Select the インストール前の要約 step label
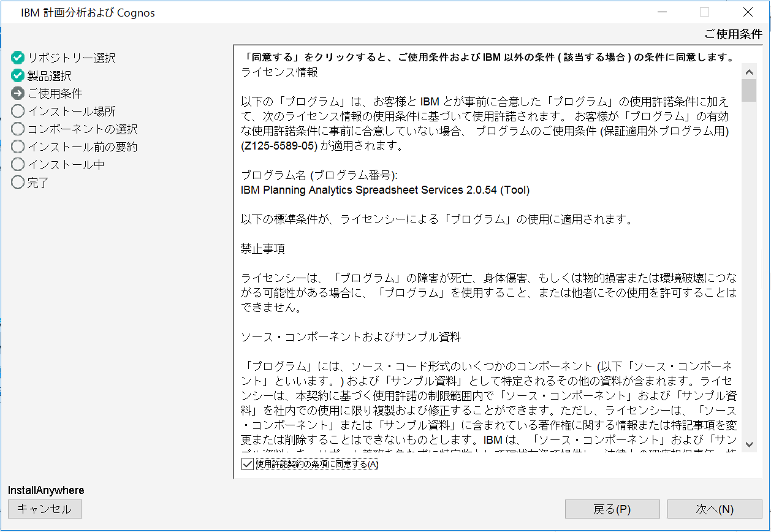771x532 pixels. pyautogui.click(x=82, y=147)
